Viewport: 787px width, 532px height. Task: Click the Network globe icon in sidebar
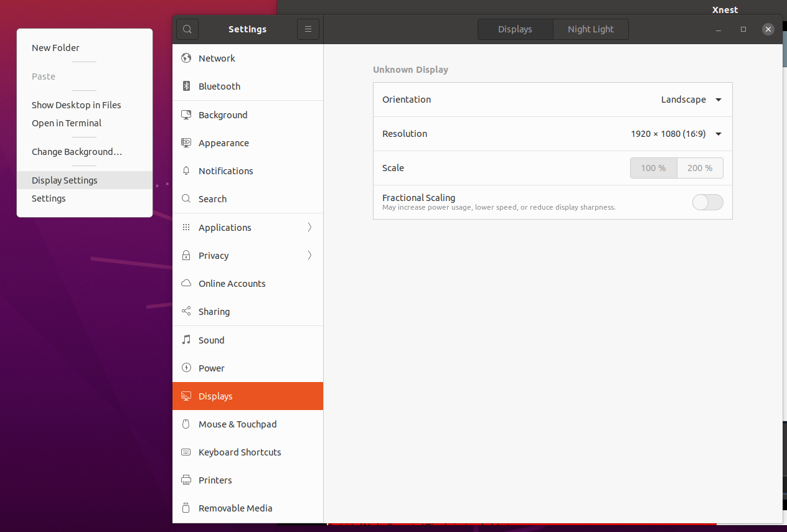tap(186, 58)
